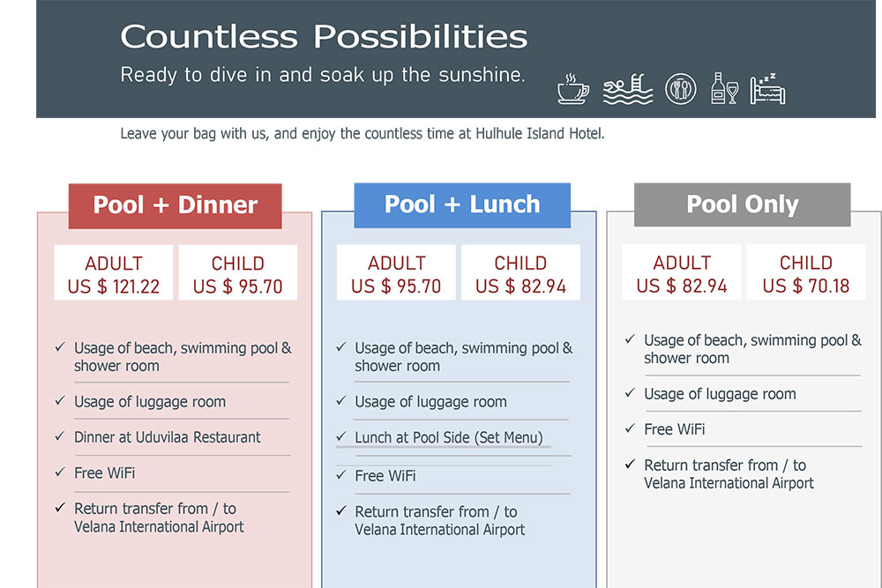Viewport: 882px width, 588px height.
Task: Click the wine bottle and glass icon
Action: click(724, 88)
